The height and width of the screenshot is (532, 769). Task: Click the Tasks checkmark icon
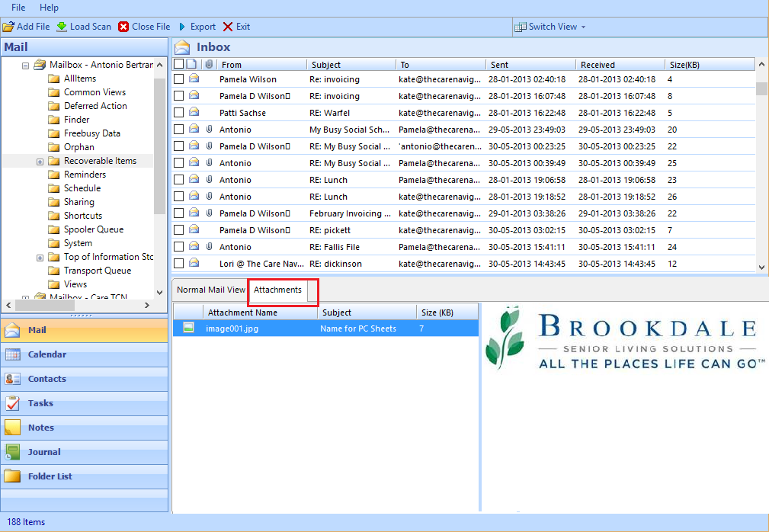click(x=12, y=403)
